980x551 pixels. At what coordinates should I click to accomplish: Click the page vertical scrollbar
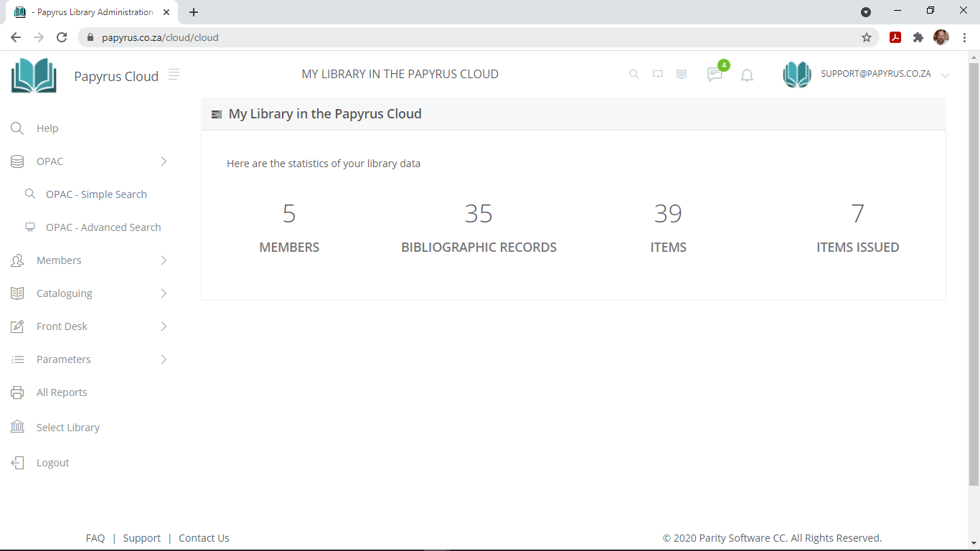(974, 273)
